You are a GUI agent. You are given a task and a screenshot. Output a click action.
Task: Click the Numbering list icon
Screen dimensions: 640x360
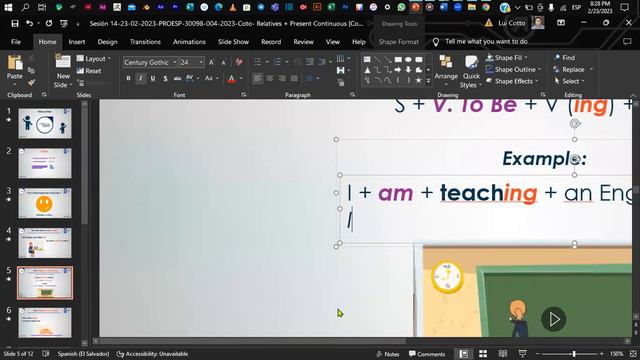coord(278,62)
